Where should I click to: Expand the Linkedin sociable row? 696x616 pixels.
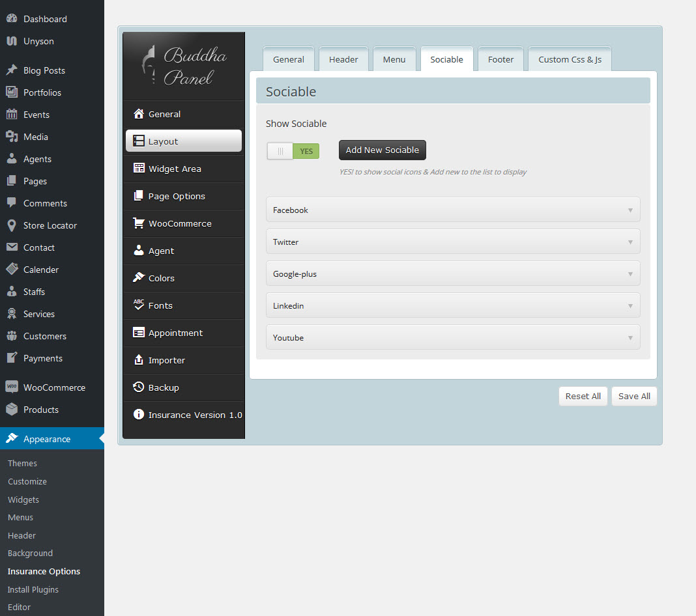point(453,305)
